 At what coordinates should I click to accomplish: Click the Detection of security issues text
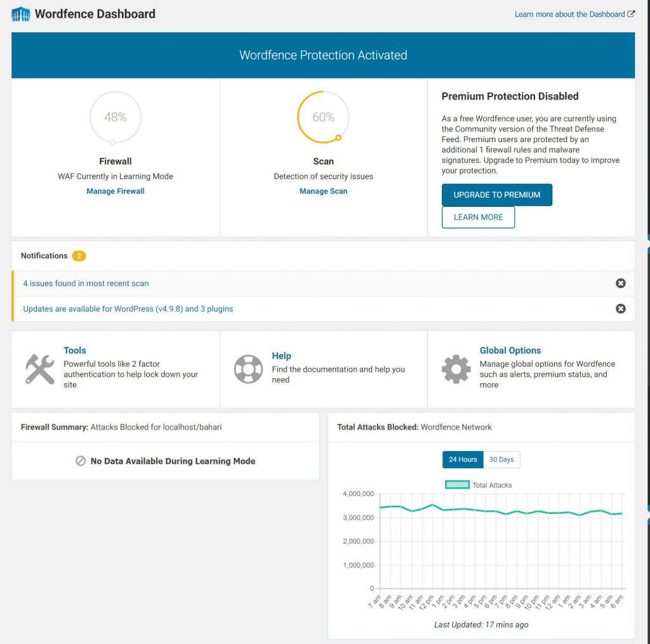point(323,176)
